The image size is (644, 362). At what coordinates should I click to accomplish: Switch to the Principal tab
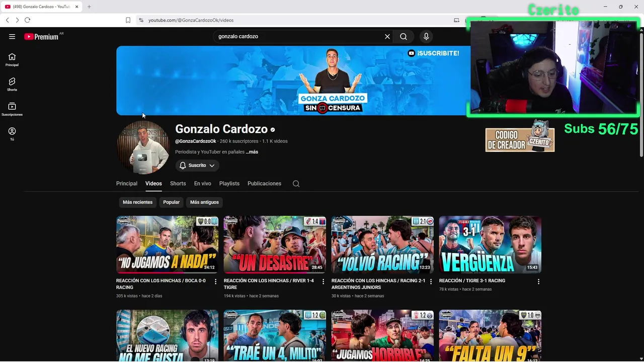[x=127, y=184]
